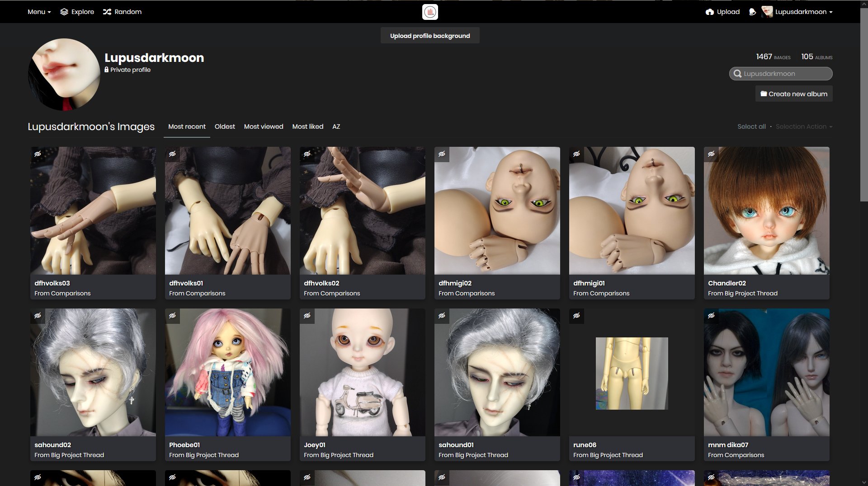Switch to Most viewed tab
The height and width of the screenshot is (486, 868).
(x=264, y=126)
